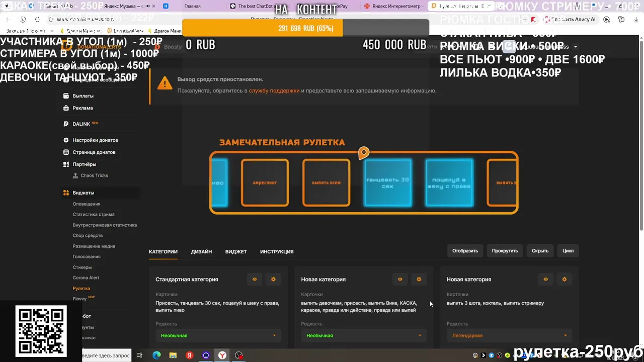644x362 pixels.
Task: Open Внутристримовая статистика item
Action: pos(105,225)
